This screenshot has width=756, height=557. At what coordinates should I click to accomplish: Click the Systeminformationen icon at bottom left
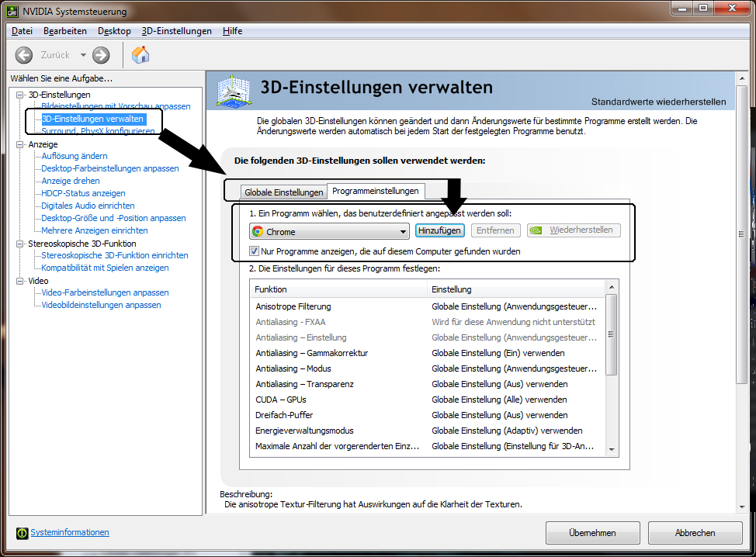(23, 533)
